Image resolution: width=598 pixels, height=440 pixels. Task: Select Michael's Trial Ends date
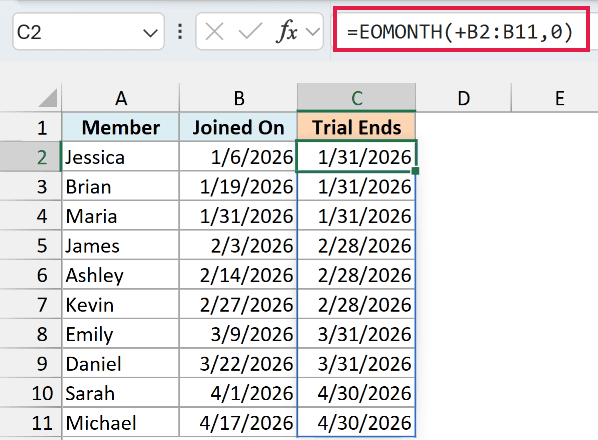(x=357, y=422)
